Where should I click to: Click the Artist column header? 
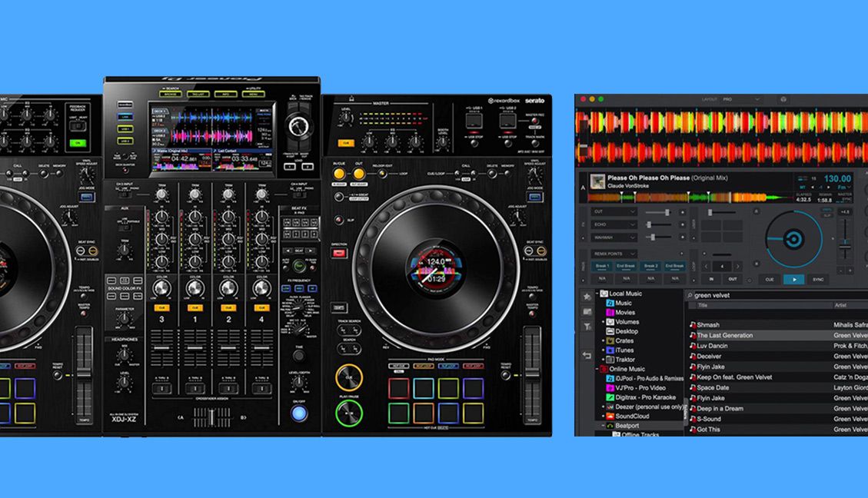point(840,305)
